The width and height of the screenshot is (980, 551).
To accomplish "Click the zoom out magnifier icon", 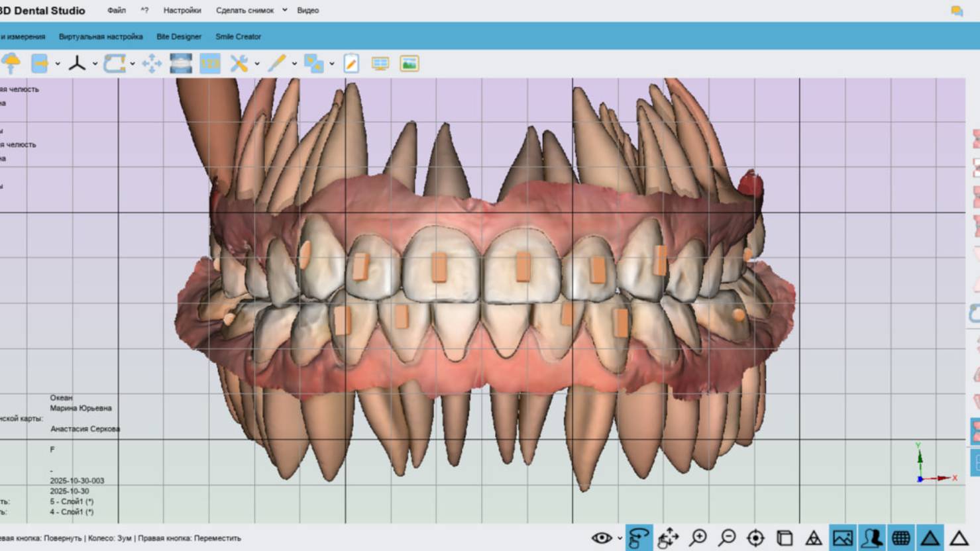I will pos(727,538).
